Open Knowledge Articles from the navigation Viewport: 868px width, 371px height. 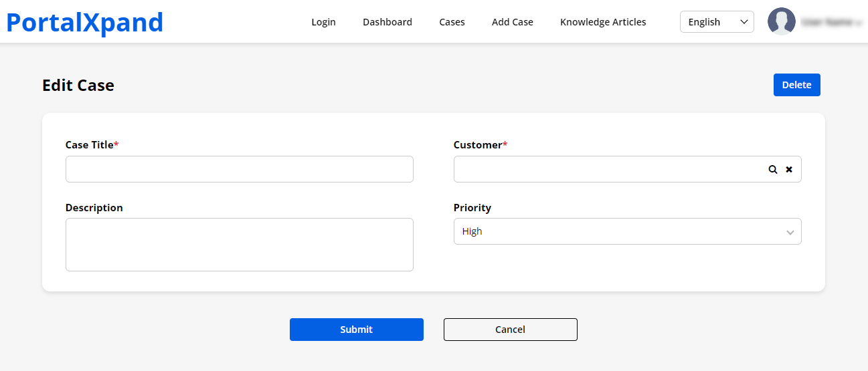tap(603, 22)
